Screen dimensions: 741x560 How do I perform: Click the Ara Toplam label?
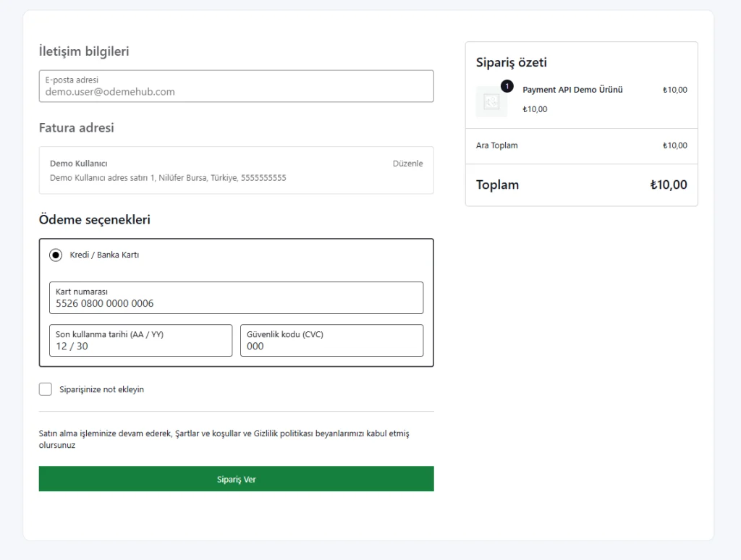(x=496, y=145)
